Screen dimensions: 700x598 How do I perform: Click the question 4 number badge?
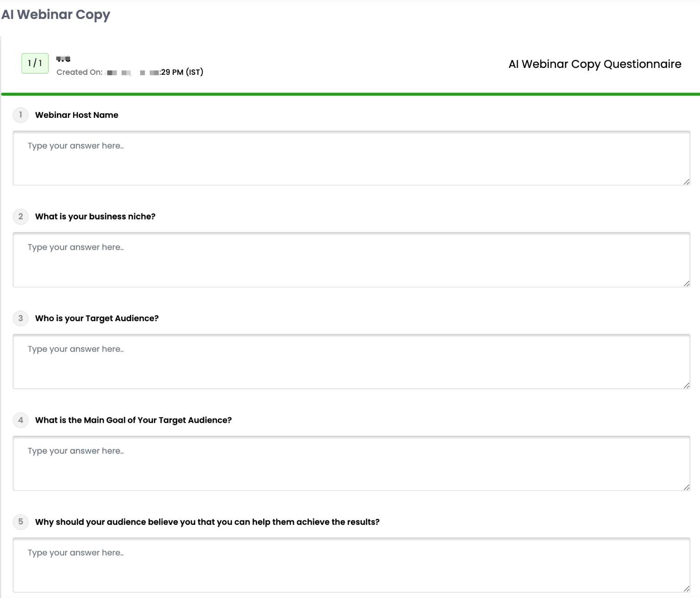20,420
